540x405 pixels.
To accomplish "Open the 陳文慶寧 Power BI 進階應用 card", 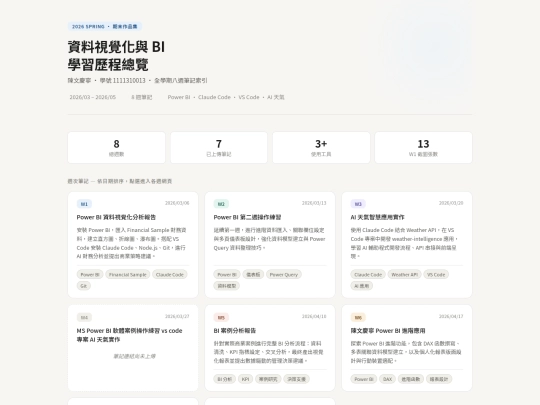I will point(407,348).
